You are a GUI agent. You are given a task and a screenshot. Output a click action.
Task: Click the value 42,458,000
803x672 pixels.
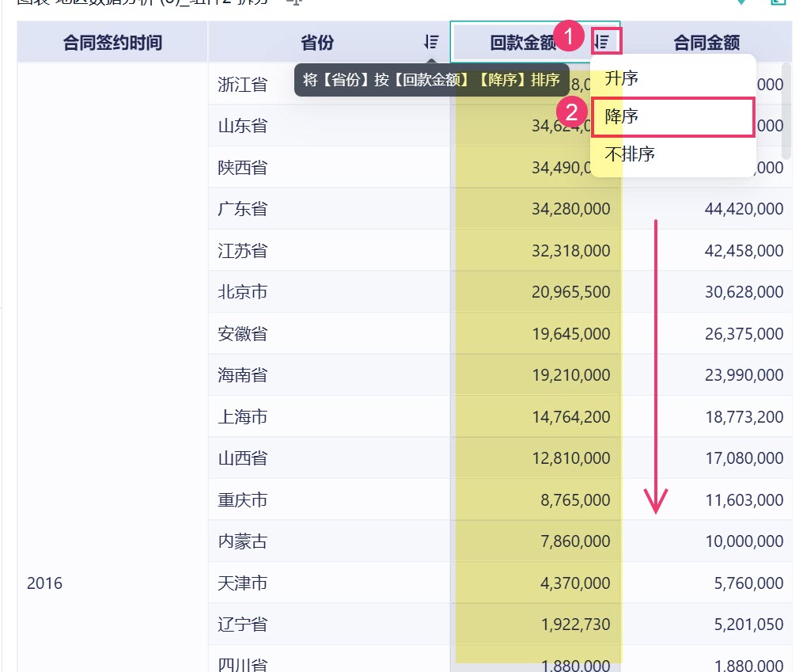[x=744, y=250]
